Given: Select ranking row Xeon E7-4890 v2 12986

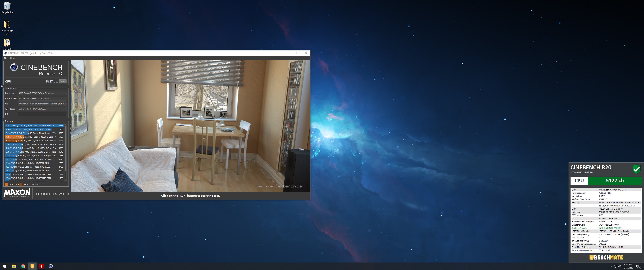Looking at the screenshot, I should pyautogui.click(x=34, y=130).
